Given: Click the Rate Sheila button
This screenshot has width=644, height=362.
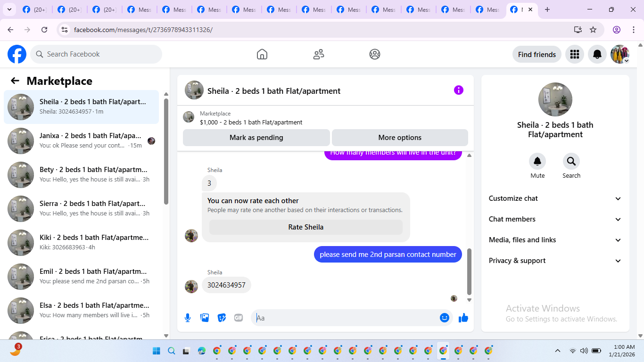Looking at the screenshot, I should click(x=306, y=227).
